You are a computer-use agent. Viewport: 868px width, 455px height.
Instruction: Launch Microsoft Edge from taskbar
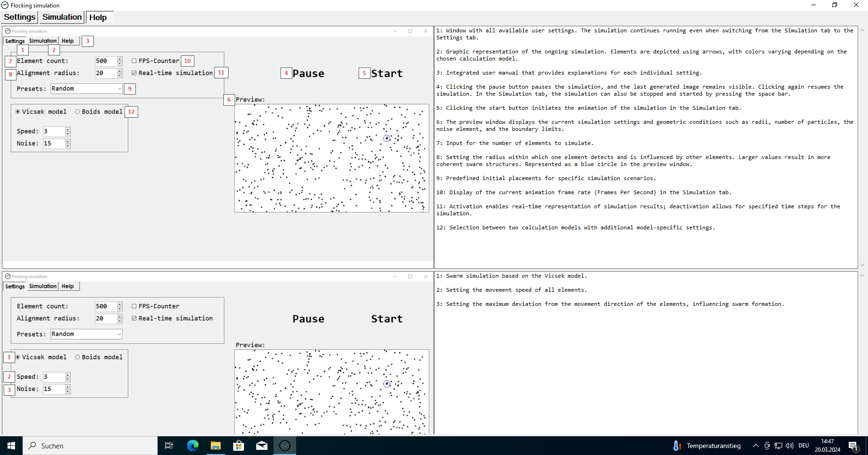click(193, 446)
